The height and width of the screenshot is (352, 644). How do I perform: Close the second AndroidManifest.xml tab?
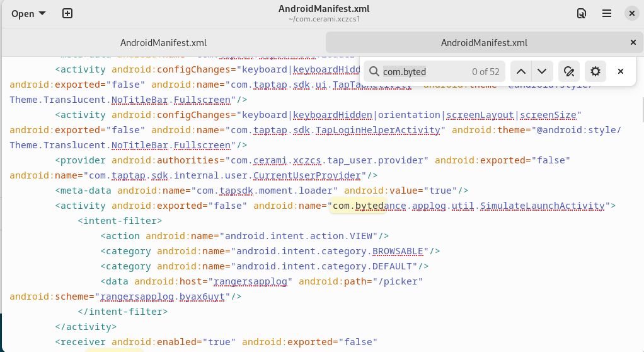(x=633, y=42)
